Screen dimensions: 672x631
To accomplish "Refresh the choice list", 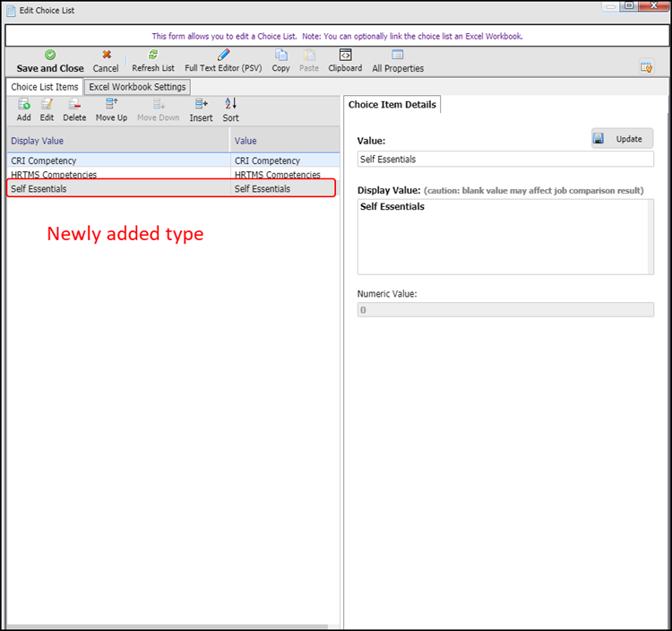I will coord(153,56).
